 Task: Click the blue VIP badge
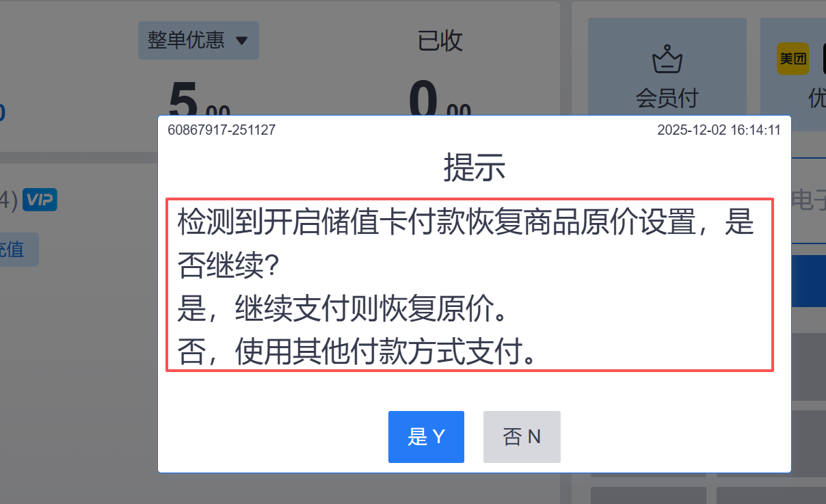pos(40,200)
